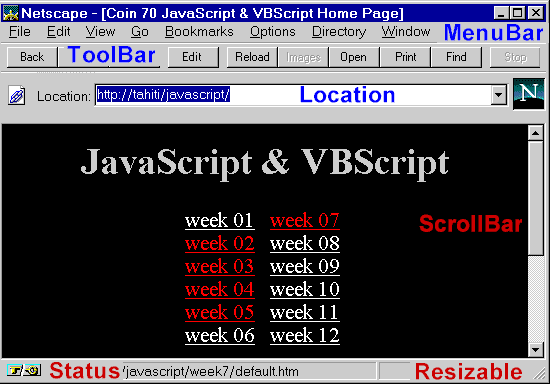Click the Find toolbar button
This screenshot has height=384, width=552.
click(x=456, y=57)
